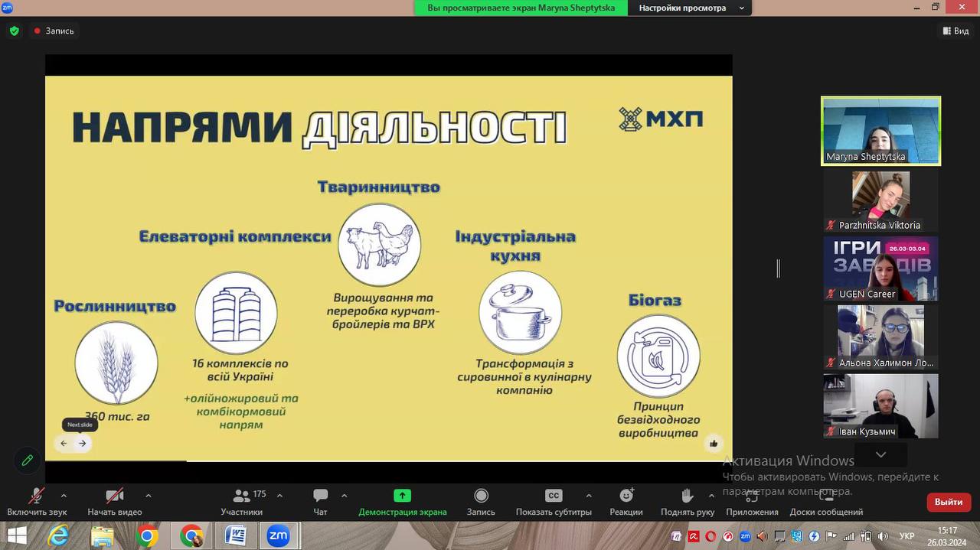Expand audio options arrow beside microphone
Viewport: 980px width, 550px height.
pyautogui.click(x=64, y=495)
